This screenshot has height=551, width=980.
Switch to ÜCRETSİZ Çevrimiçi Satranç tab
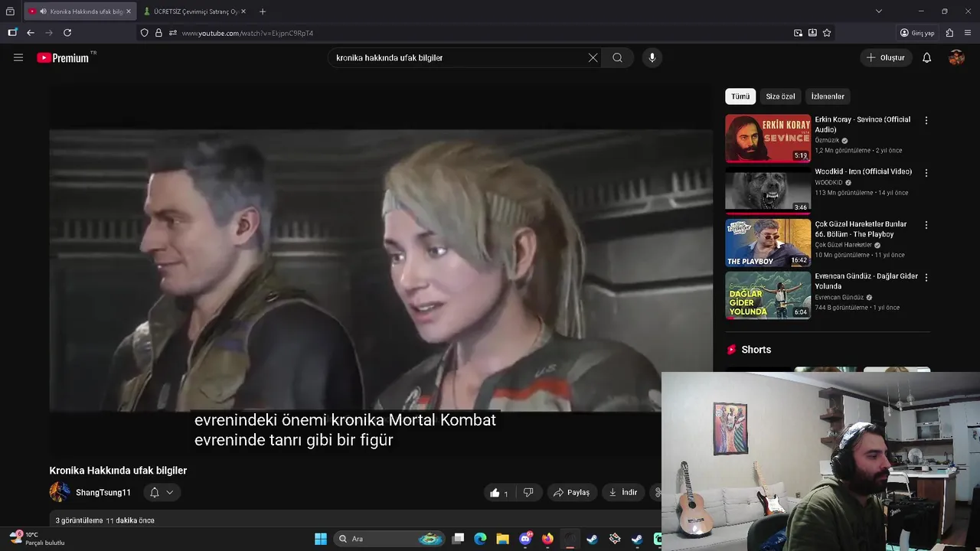[195, 11]
